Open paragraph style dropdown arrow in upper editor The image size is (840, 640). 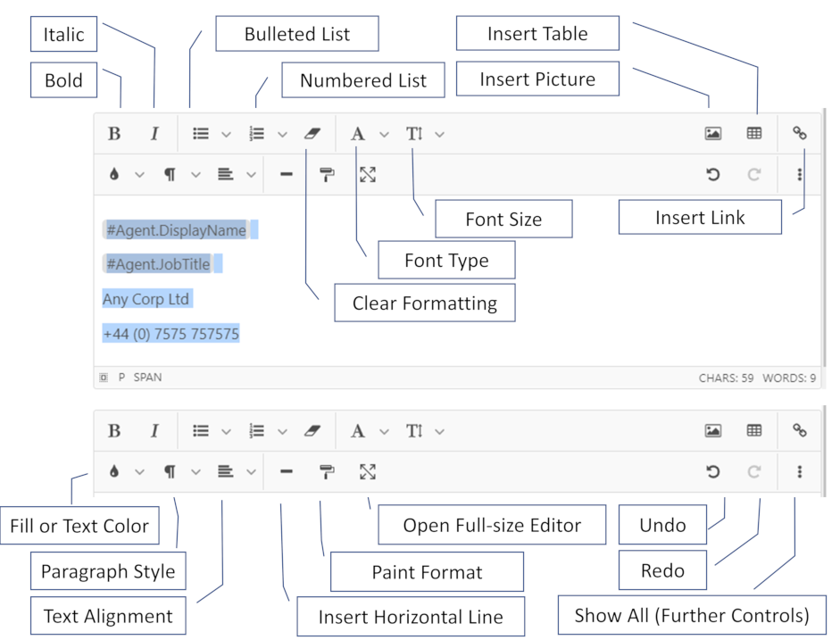pyautogui.click(x=196, y=175)
